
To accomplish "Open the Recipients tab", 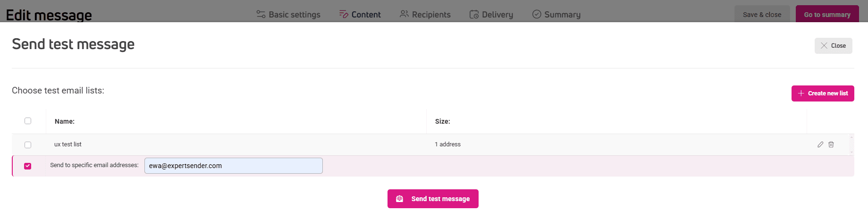I will click(x=425, y=14).
